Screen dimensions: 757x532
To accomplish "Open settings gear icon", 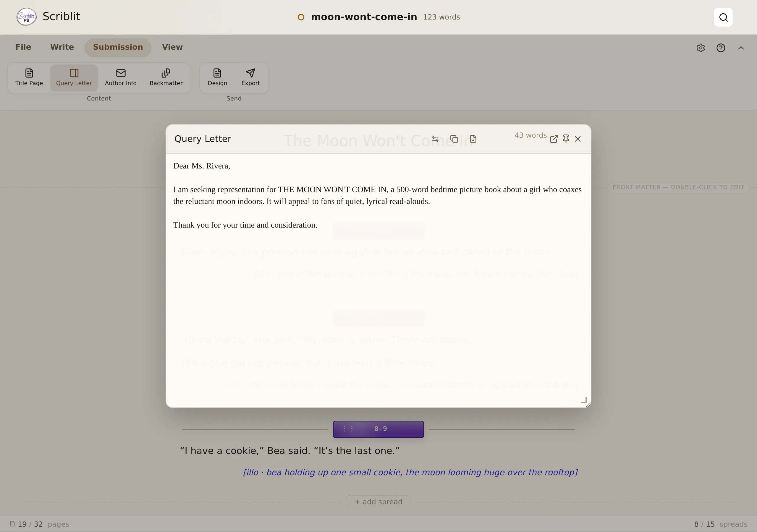I will pos(701,48).
